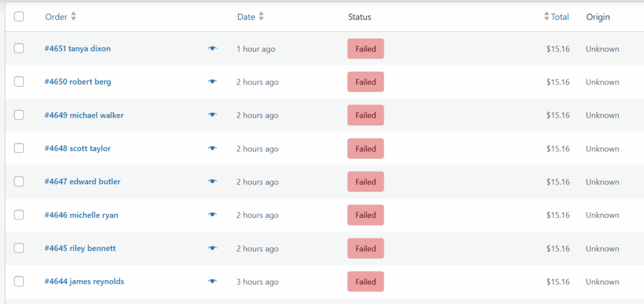
Task: Select the checkbox for riley bennett's order
Action: click(x=19, y=249)
